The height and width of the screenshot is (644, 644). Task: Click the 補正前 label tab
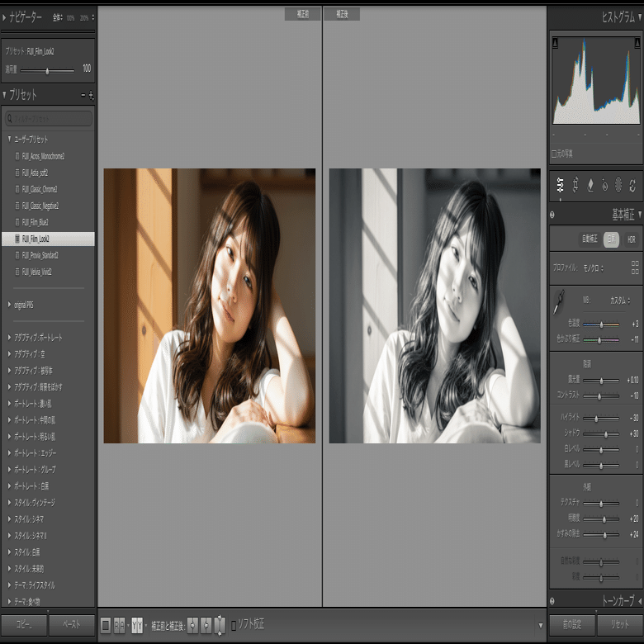tap(303, 14)
